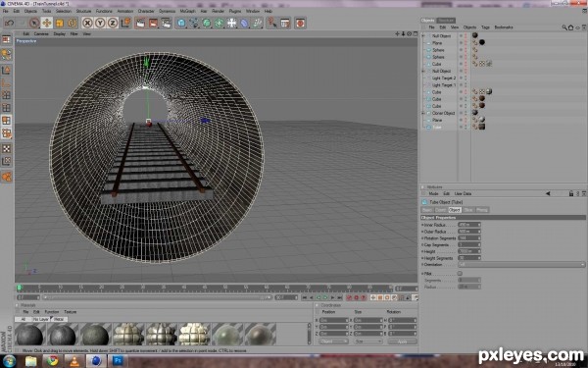The height and width of the screenshot is (368, 588).
Task: Open the scene/camera objects icon
Action: pos(231,23)
